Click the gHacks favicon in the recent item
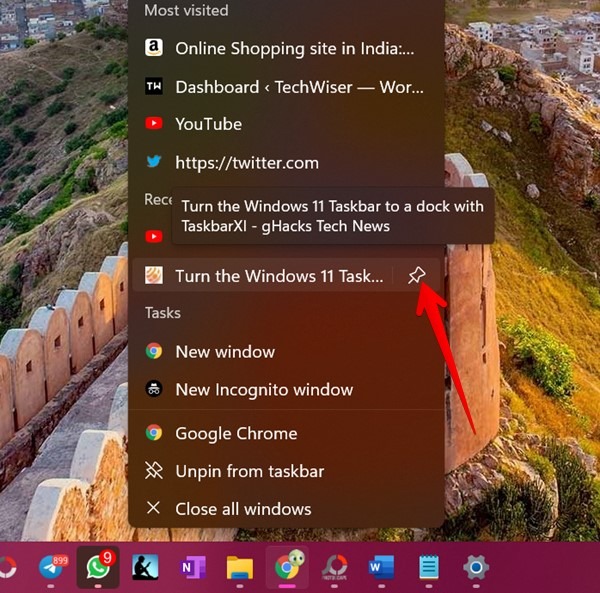 click(x=154, y=275)
